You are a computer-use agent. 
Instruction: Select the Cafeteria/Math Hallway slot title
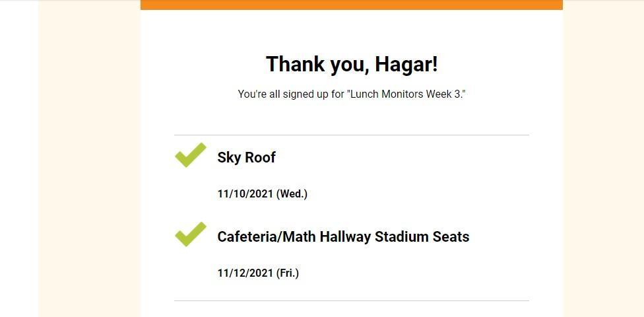(343, 236)
